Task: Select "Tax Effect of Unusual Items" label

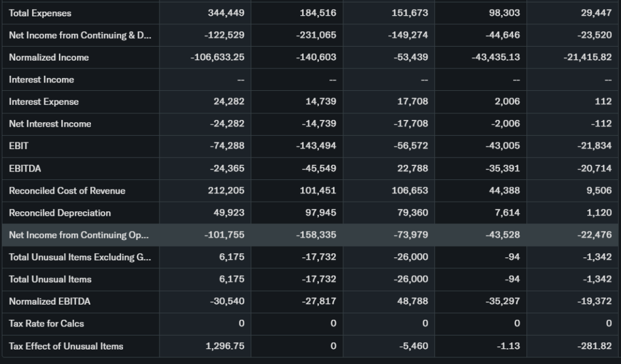Action: [66, 346]
